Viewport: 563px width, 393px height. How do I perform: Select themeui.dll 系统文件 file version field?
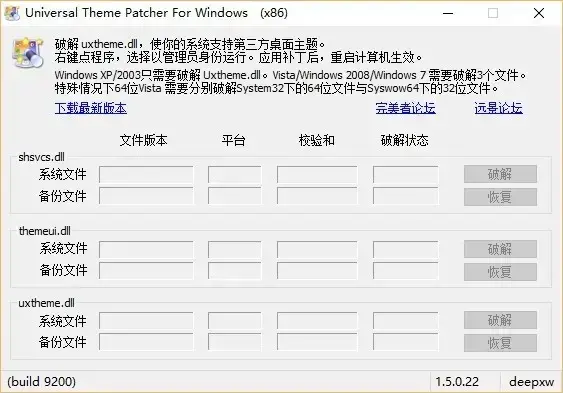pos(146,249)
